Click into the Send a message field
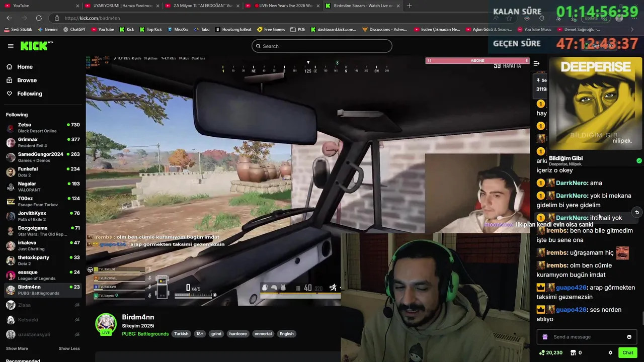 click(587, 337)
